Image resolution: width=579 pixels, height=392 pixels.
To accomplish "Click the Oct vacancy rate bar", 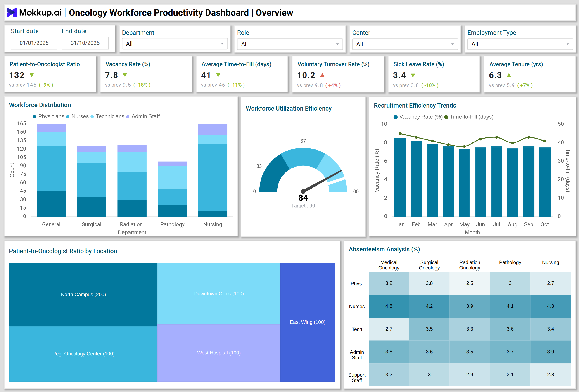I will [545, 182].
